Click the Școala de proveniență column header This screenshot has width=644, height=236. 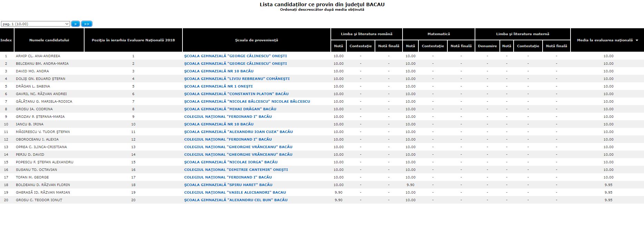tap(256, 40)
